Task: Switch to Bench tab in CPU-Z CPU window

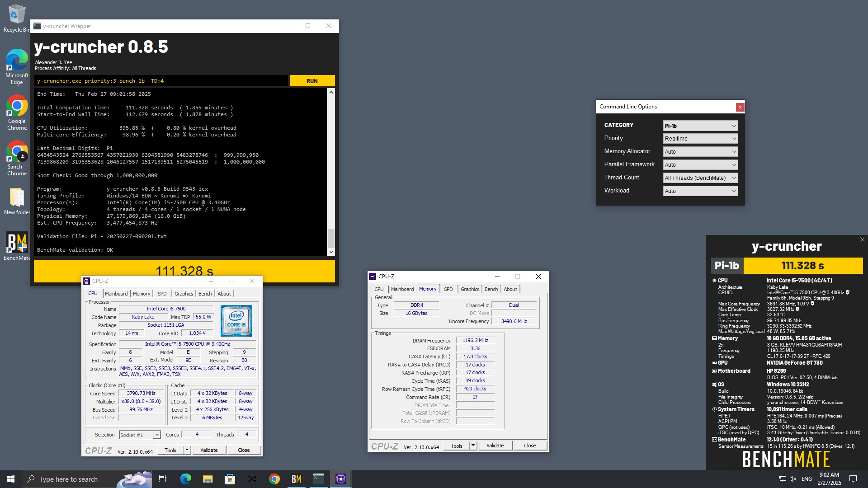Action: [x=205, y=294]
